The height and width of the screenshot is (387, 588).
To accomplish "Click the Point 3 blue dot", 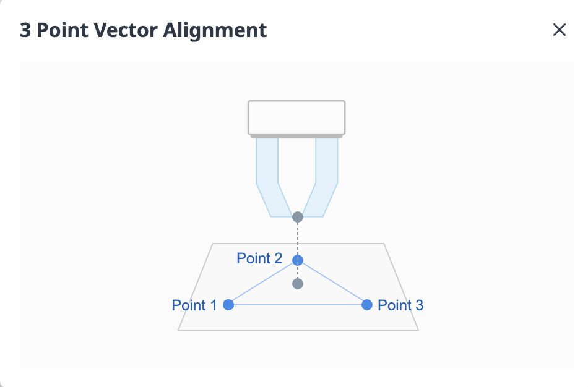I will click(x=367, y=305).
